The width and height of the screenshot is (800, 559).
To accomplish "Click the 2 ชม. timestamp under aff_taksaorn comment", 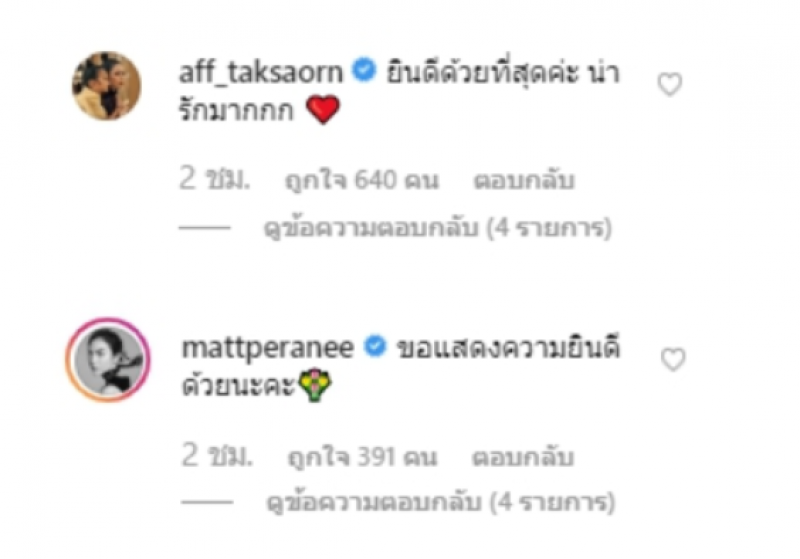I will pyautogui.click(x=215, y=179).
